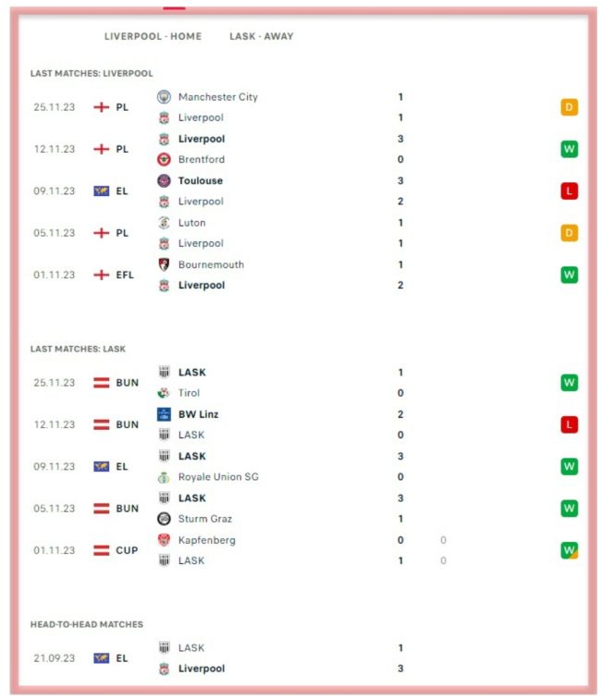Viewport: 601px width, 700px height.
Task: Click the Tirol club crest
Action: click(x=164, y=393)
